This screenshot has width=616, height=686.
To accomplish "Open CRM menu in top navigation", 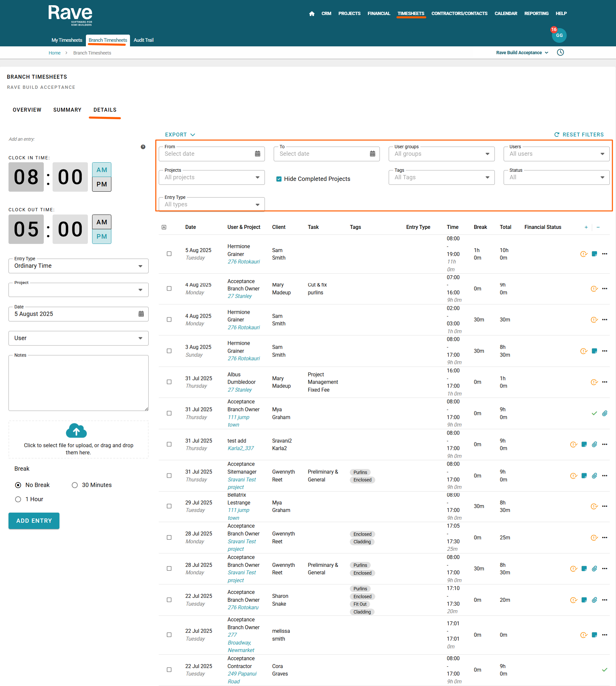I will point(326,13).
